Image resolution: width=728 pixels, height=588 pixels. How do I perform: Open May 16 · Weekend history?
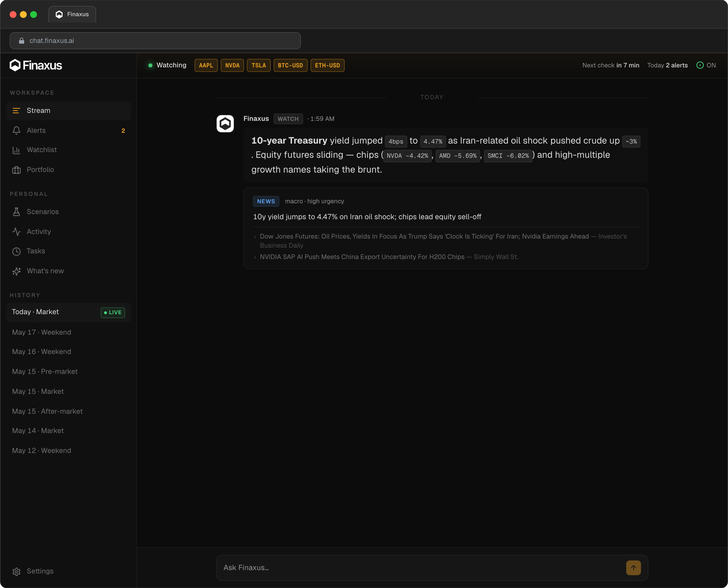[x=69, y=352]
